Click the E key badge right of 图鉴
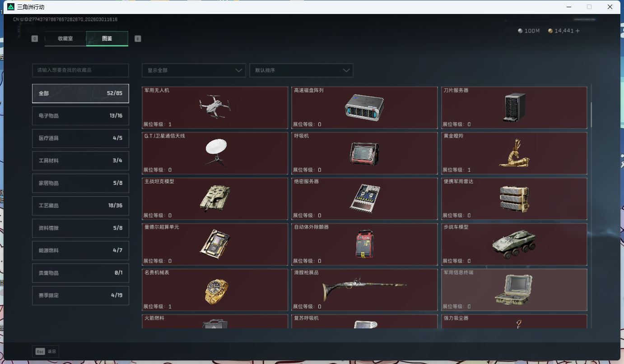Image resolution: width=624 pixels, height=364 pixels. point(138,38)
